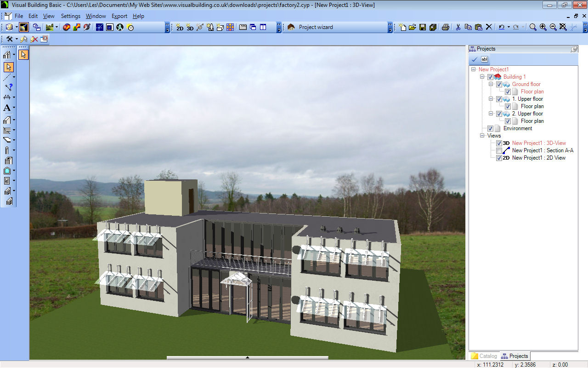Print using the printer icon
The width and height of the screenshot is (588, 368).
tap(445, 28)
